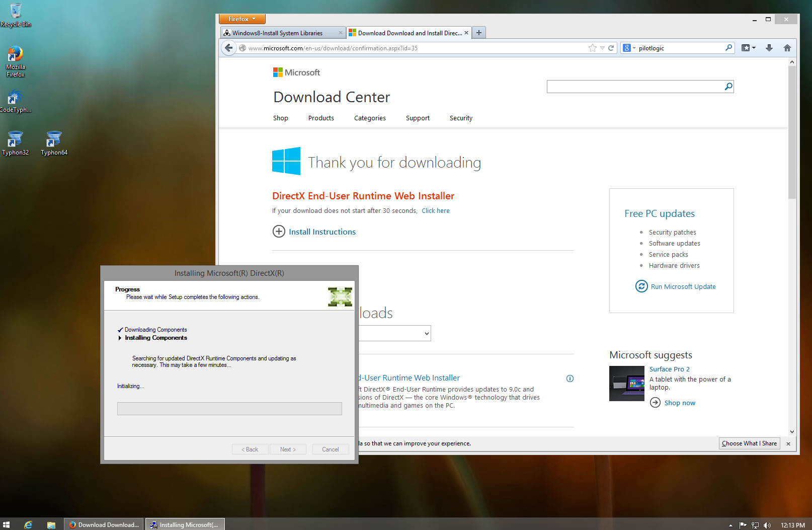This screenshot has height=530, width=812.
Task: Click the Next button in DirectX installer
Action: 288,449
